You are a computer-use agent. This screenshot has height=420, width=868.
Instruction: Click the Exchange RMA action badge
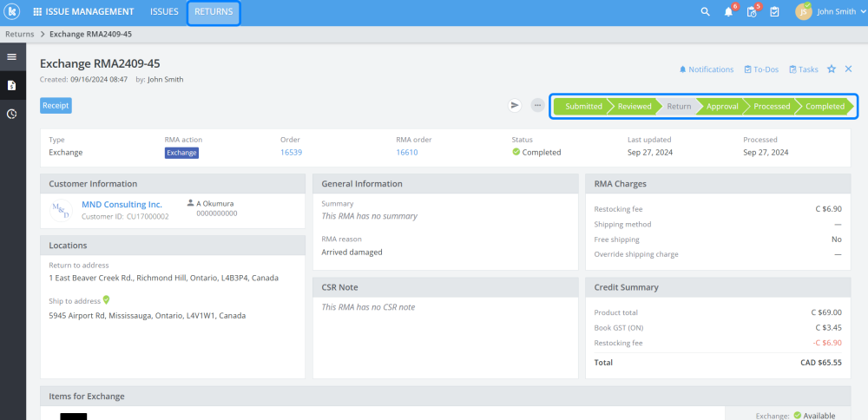181,153
